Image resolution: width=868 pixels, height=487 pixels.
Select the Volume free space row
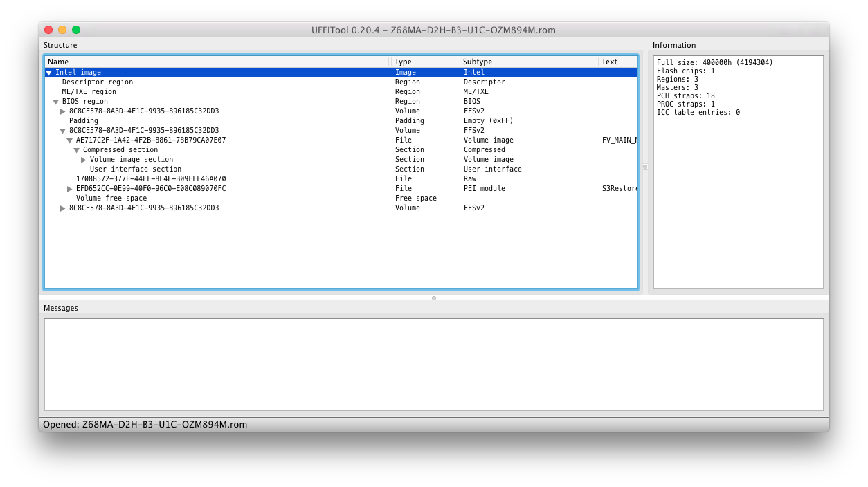click(111, 199)
